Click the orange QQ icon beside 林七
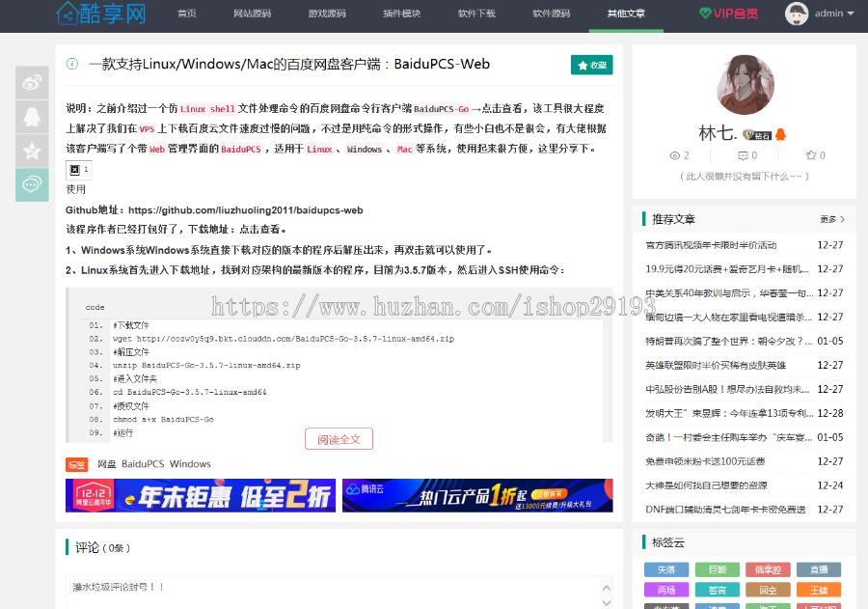Screen dimensions: 868x609 (781, 135)
